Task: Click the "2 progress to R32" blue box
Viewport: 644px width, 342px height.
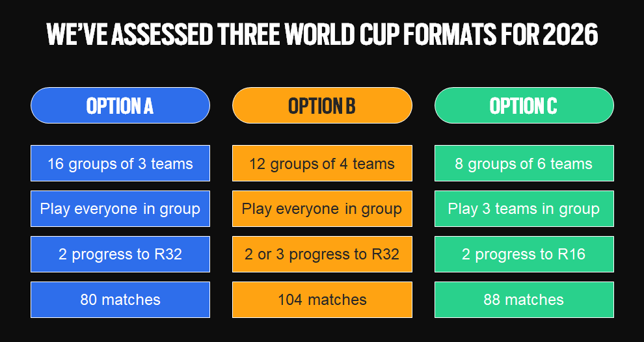Action: pyautogui.click(x=120, y=254)
